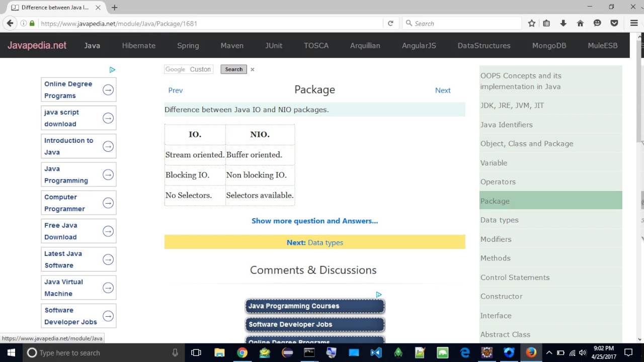Image resolution: width=644 pixels, height=362 pixels.
Task: Open the Firefox hamburger menu
Action: [x=634, y=23]
